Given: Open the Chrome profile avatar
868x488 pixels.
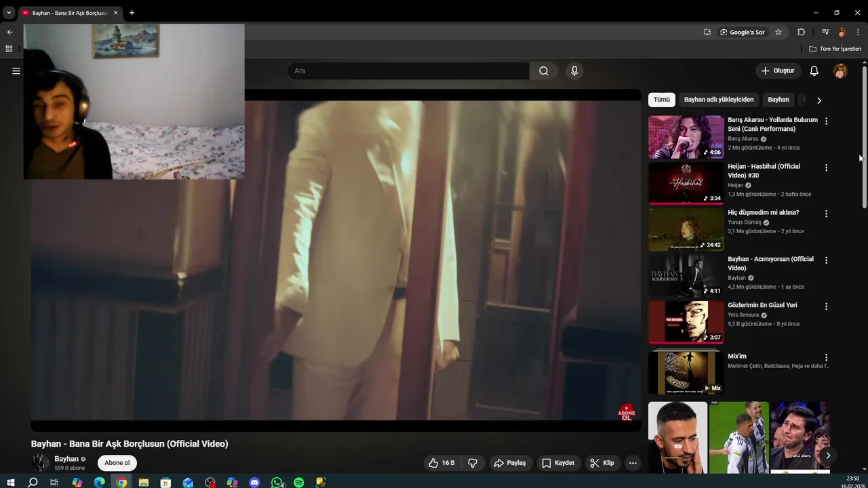Looking at the screenshot, I should tap(842, 32).
